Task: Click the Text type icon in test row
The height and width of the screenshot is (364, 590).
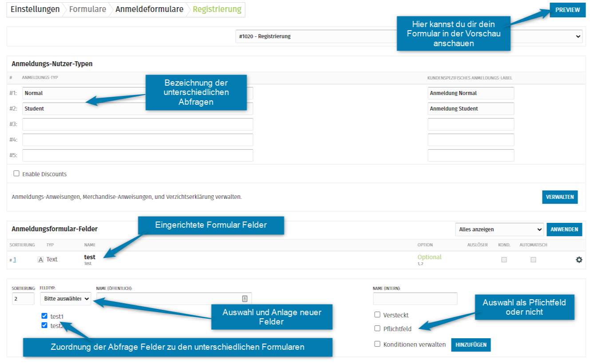Action: click(x=40, y=260)
